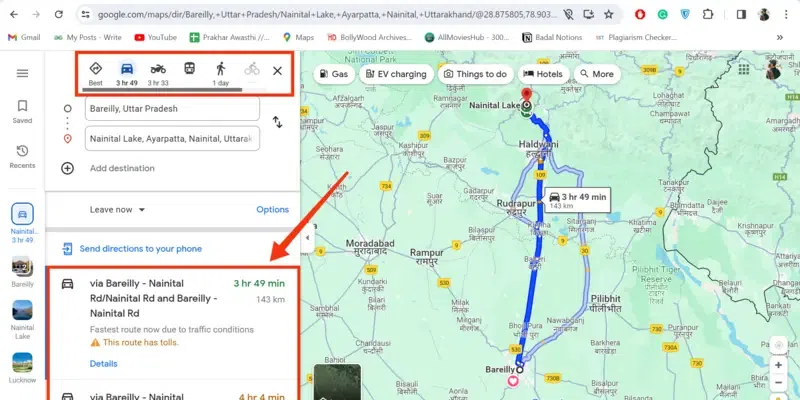Open Gmail bookmark
Image resolution: width=800 pixels, height=400 pixels.
coord(24,37)
